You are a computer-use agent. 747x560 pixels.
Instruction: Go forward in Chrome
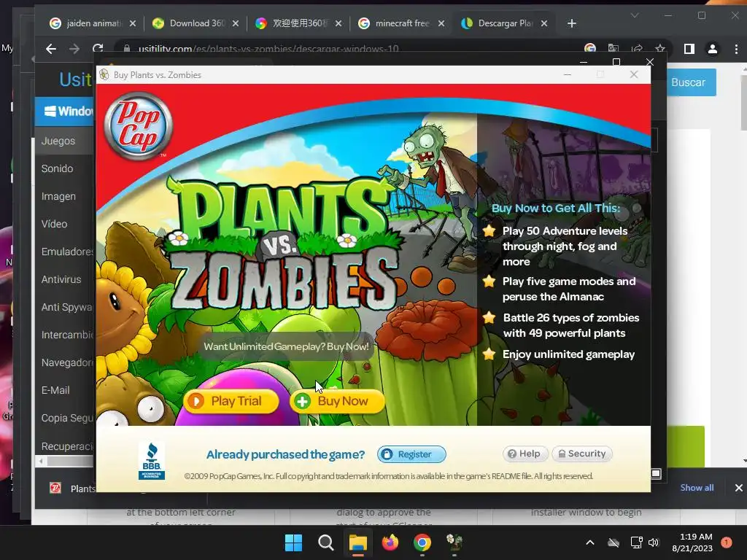click(x=74, y=49)
